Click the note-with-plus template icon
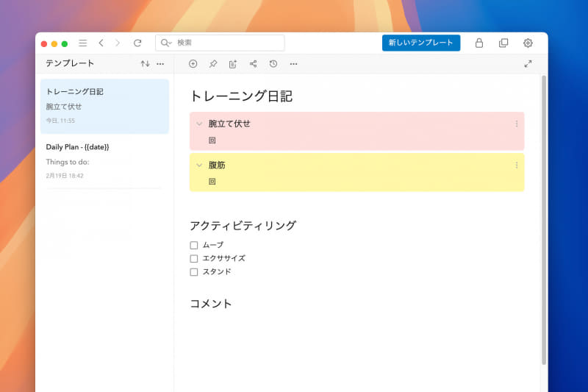 click(x=233, y=64)
